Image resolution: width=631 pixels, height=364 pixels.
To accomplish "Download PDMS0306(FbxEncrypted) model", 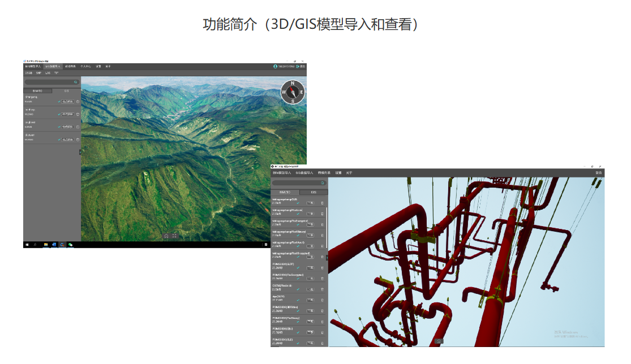I will pos(310,279).
